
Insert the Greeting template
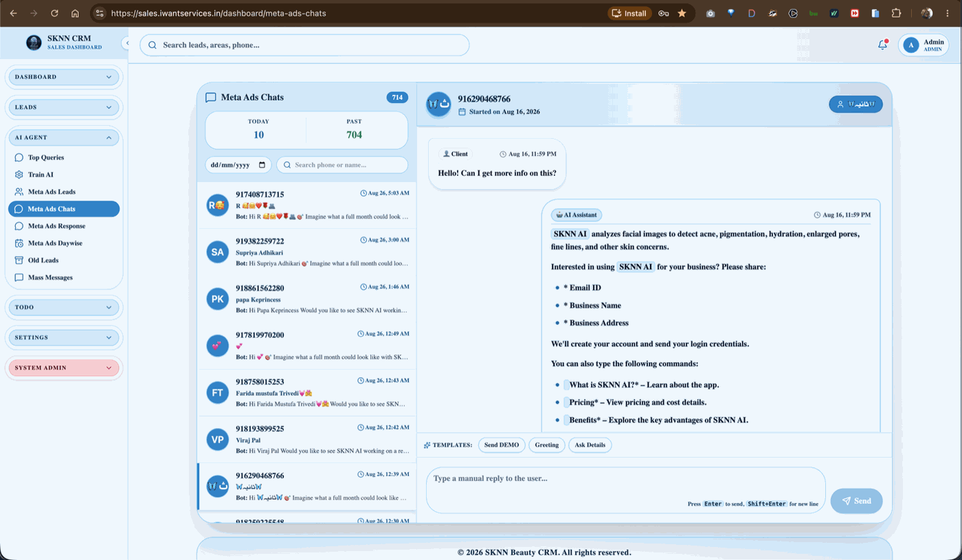click(x=547, y=445)
